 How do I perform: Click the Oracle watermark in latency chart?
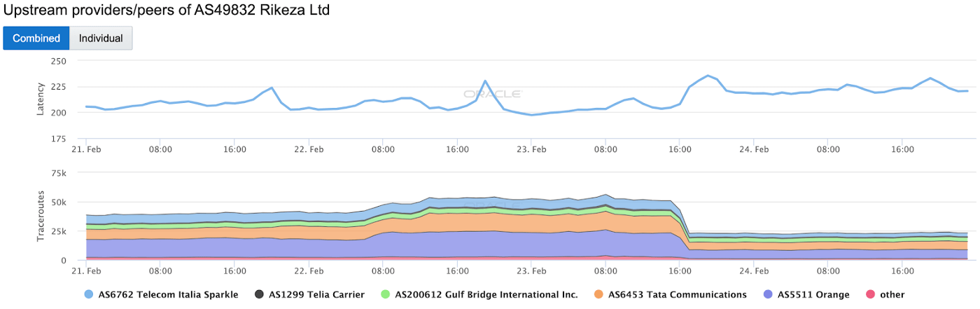tap(492, 93)
